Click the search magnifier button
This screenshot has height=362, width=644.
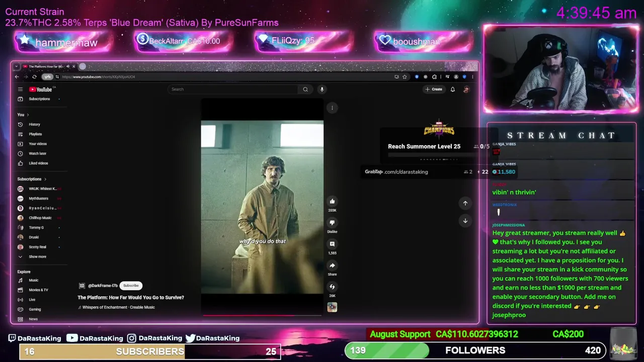click(305, 89)
